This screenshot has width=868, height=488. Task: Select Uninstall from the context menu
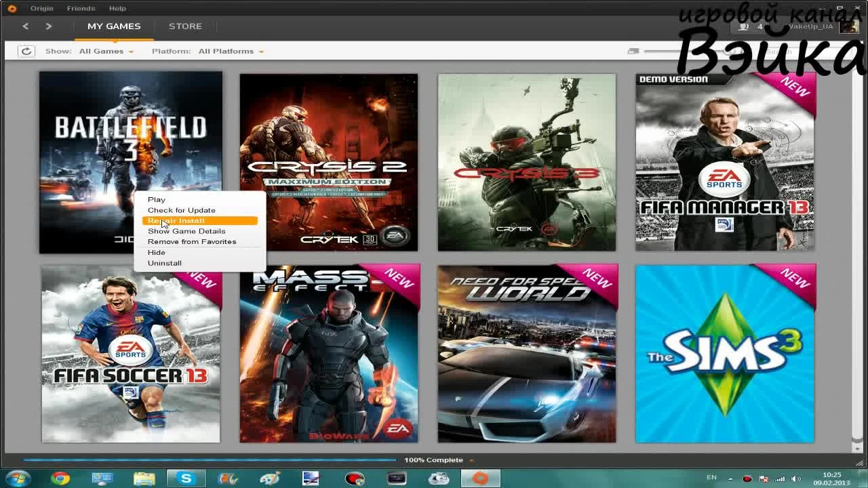click(x=164, y=262)
